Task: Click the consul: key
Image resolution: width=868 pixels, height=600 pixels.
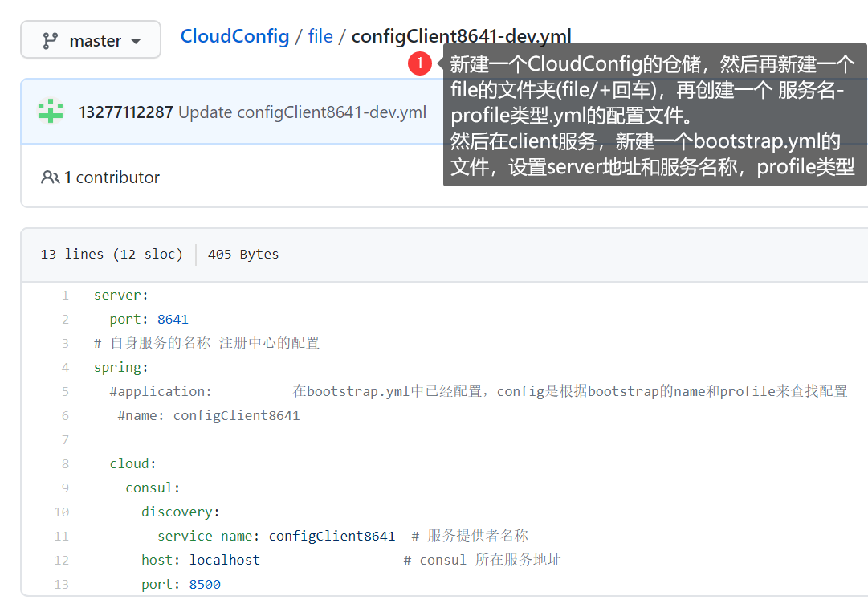Action: (x=153, y=488)
